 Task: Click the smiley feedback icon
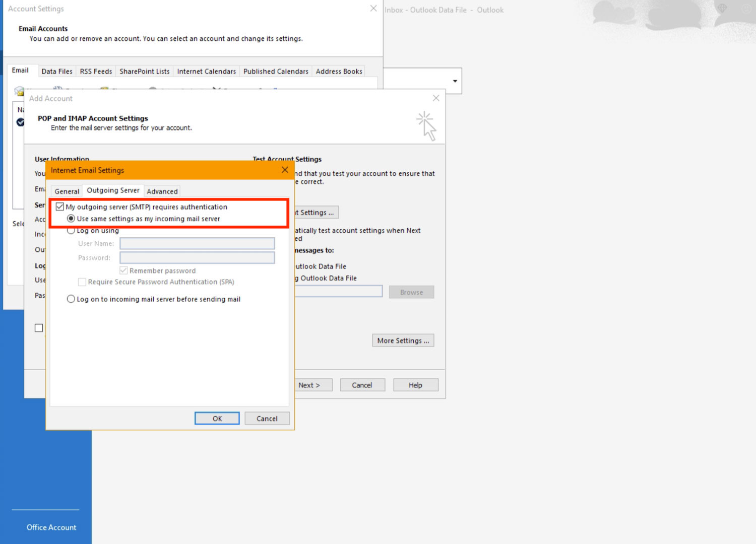tap(747, 9)
